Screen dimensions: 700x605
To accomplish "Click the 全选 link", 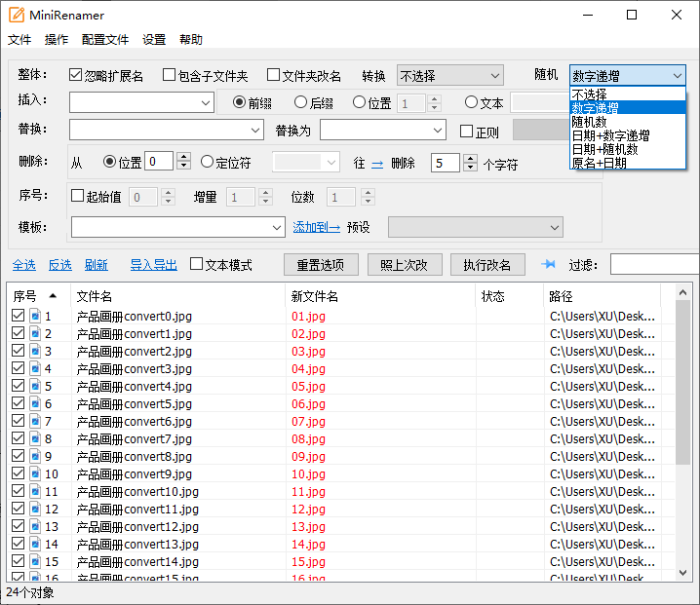I will 24,265.
